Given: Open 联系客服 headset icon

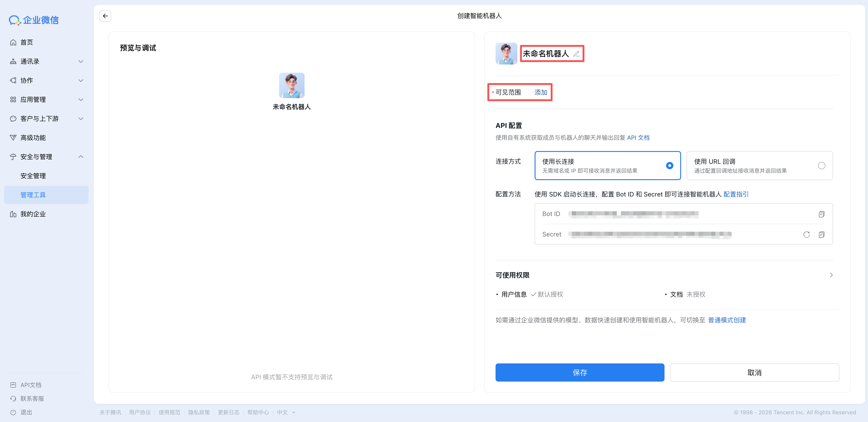Looking at the screenshot, I should point(13,398).
